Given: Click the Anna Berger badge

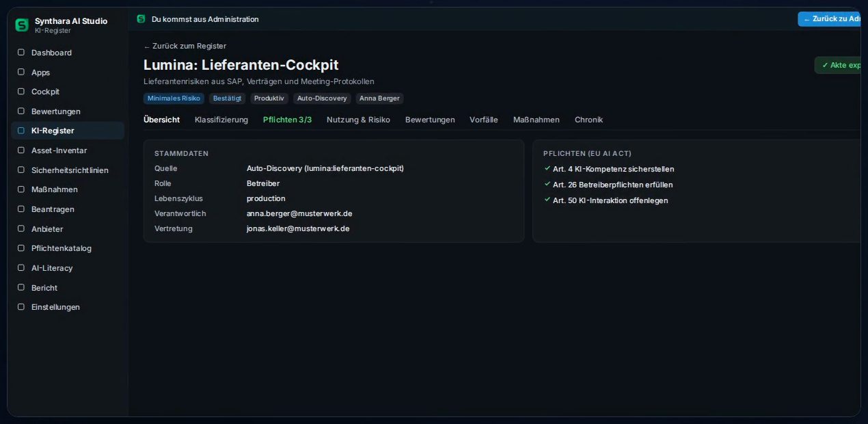Looking at the screenshot, I should (379, 98).
